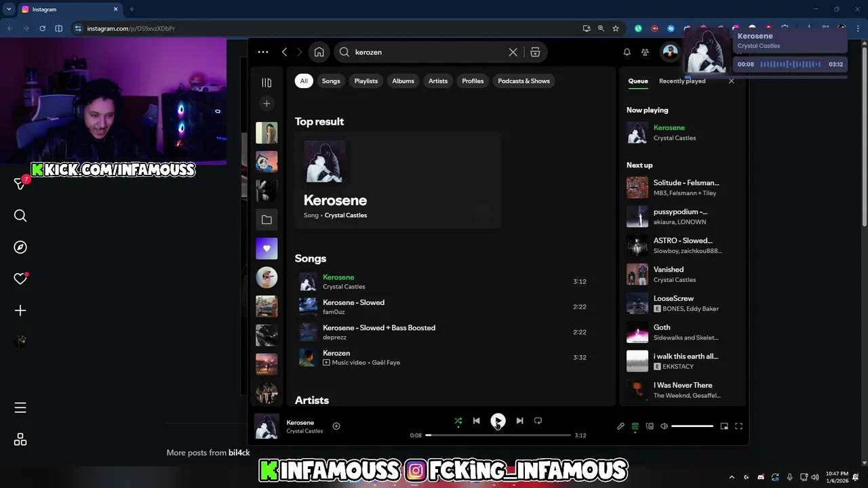Open Spotify profile avatar menu

pyautogui.click(x=670, y=52)
